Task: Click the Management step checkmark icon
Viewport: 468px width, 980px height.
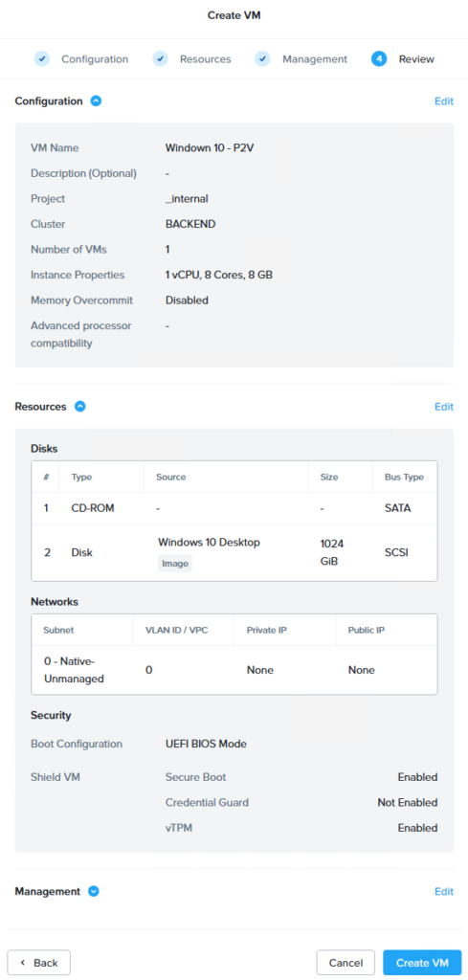Action: [263, 58]
